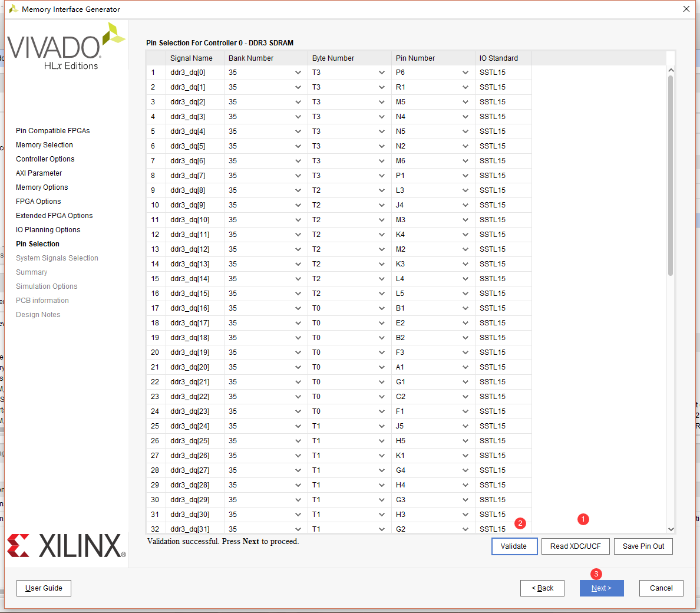The image size is (700, 613).
Task: Select Controller Options in the sidebar
Action: [45, 159]
